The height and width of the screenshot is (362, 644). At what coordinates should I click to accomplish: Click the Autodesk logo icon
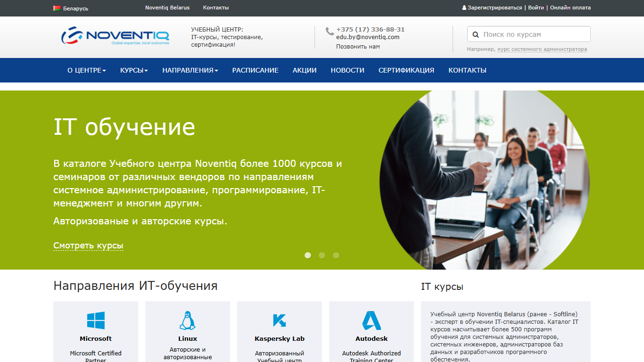point(372,321)
